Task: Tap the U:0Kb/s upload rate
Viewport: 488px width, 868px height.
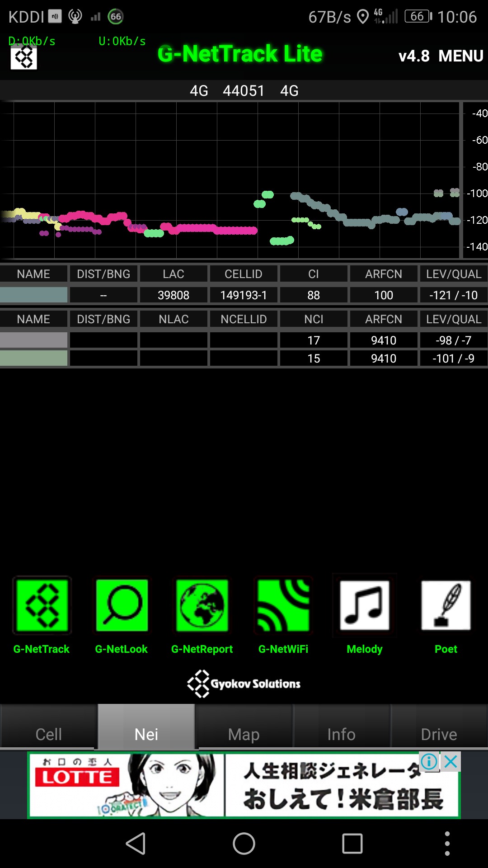Action: coord(122,41)
